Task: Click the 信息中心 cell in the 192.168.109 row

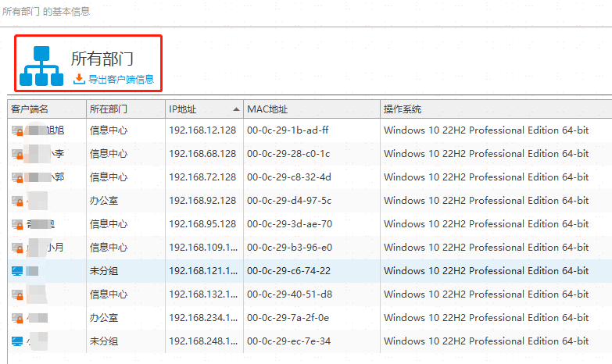Action: click(x=109, y=248)
